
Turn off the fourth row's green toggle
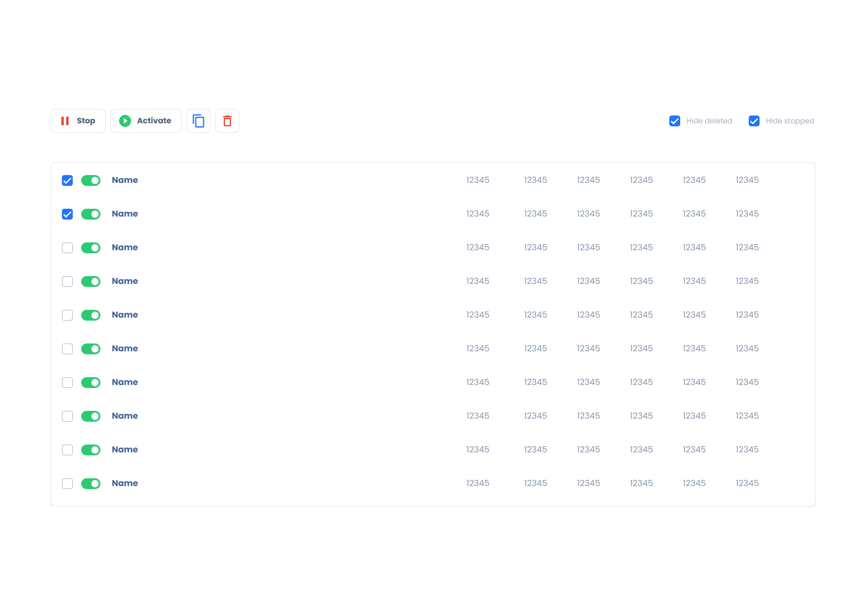[x=91, y=282]
